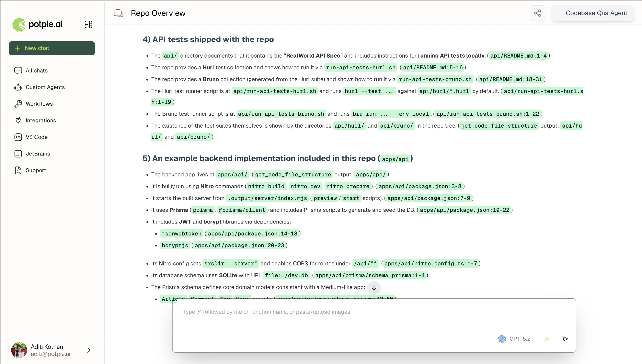Open the VS Code extension page
The image size is (642, 364).
37,137
